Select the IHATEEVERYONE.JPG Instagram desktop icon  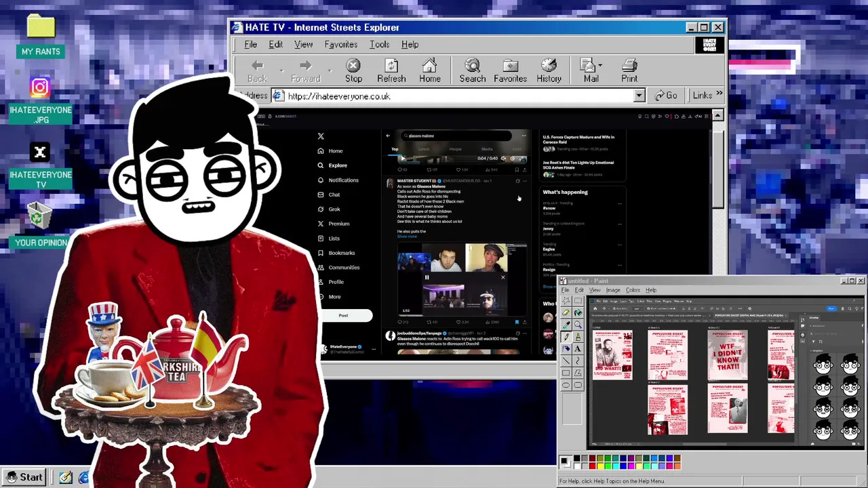coord(41,101)
